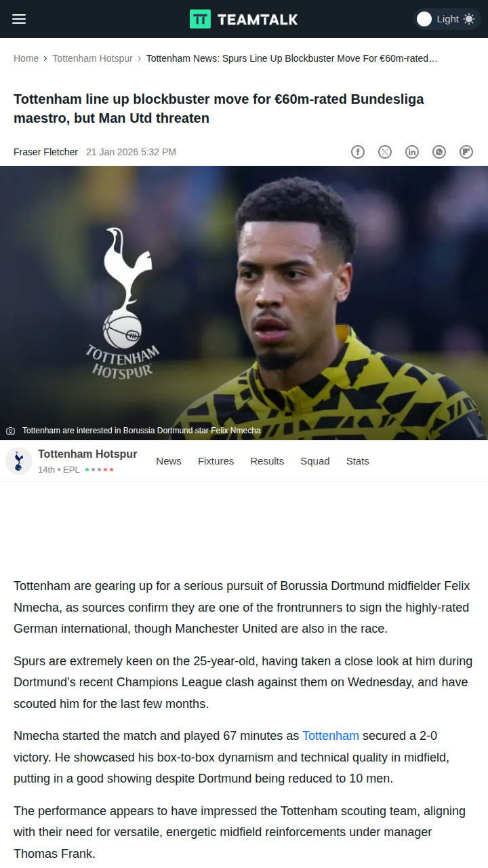Open the hamburger menu
Viewport: 488px width, 868px height.
(x=19, y=19)
